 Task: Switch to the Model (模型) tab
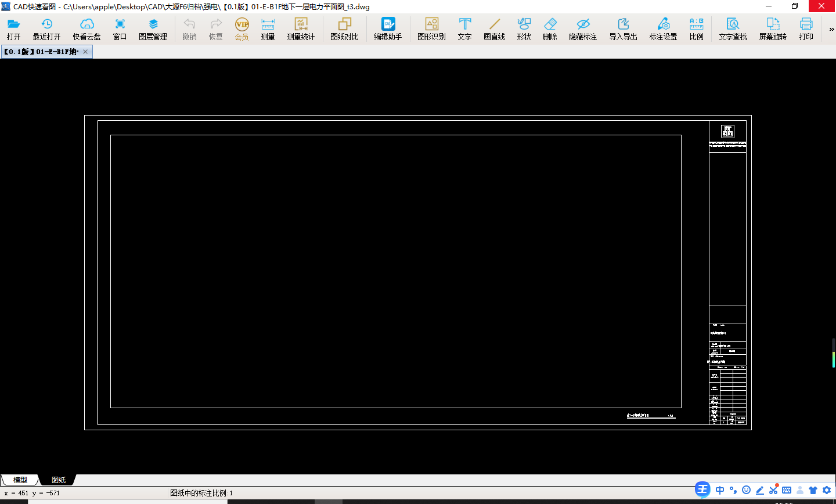click(x=20, y=480)
